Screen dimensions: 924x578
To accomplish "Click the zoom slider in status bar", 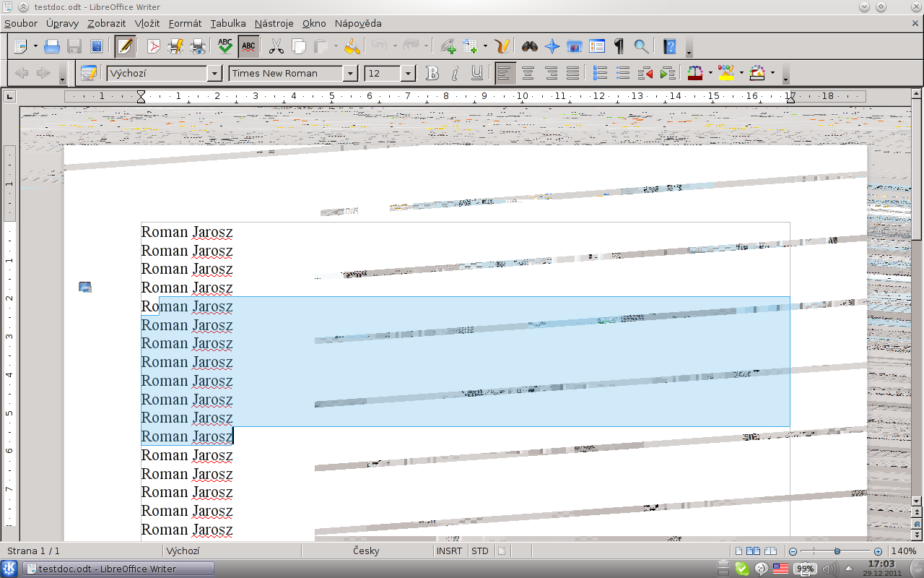I will 837,551.
